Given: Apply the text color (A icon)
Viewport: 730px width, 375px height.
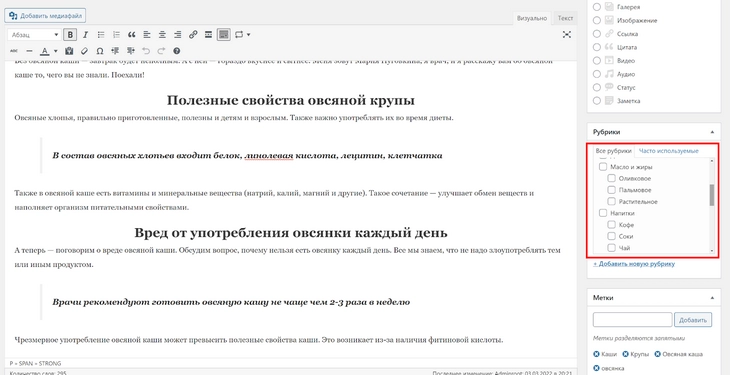Looking at the screenshot, I should (45, 51).
